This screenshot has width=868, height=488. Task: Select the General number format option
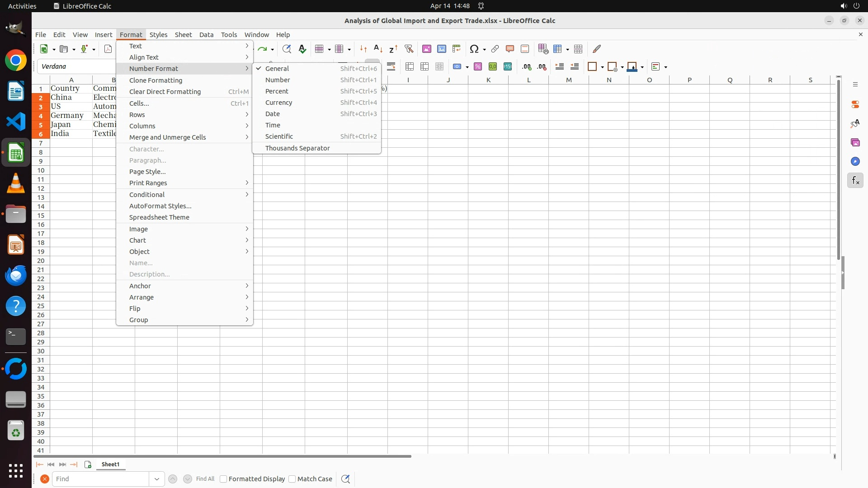click(x=277, y=69)
